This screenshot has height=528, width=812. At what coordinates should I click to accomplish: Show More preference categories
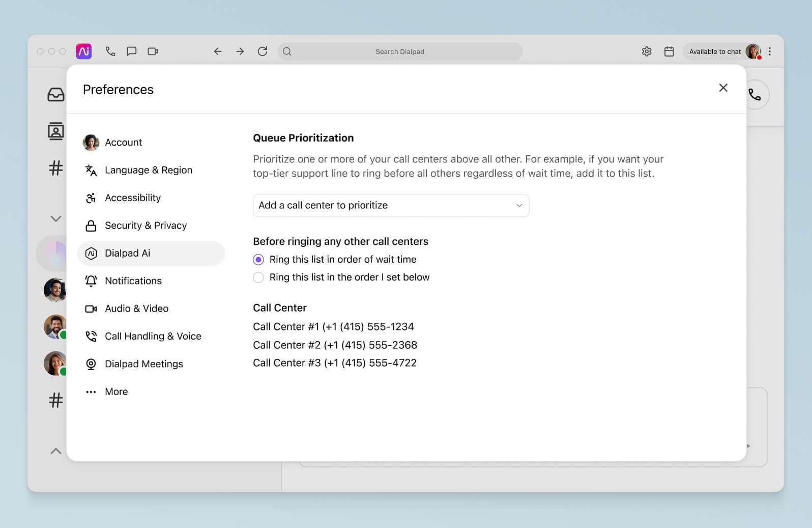[x=116, y=392]
